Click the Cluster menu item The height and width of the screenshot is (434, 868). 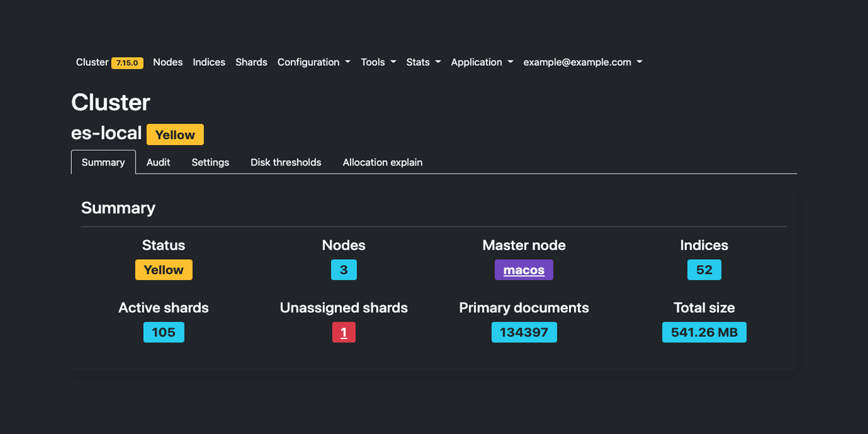(x=92, y=62)
